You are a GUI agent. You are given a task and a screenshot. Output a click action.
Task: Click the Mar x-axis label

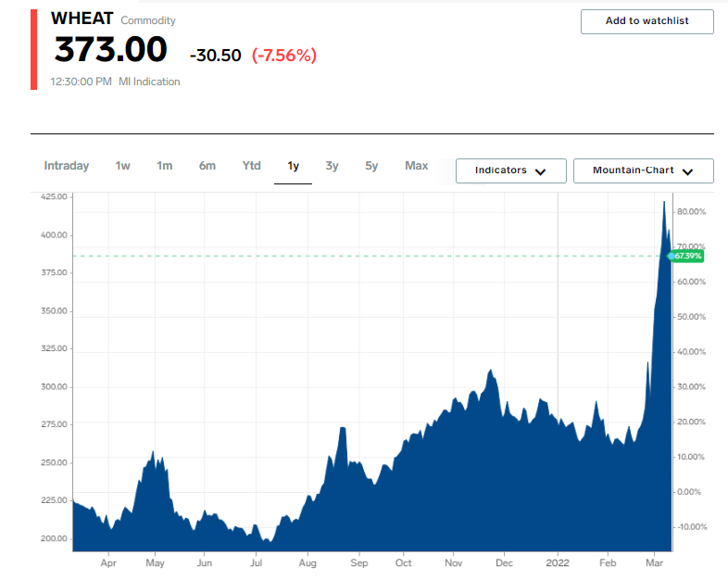click(x=654, y=562)
